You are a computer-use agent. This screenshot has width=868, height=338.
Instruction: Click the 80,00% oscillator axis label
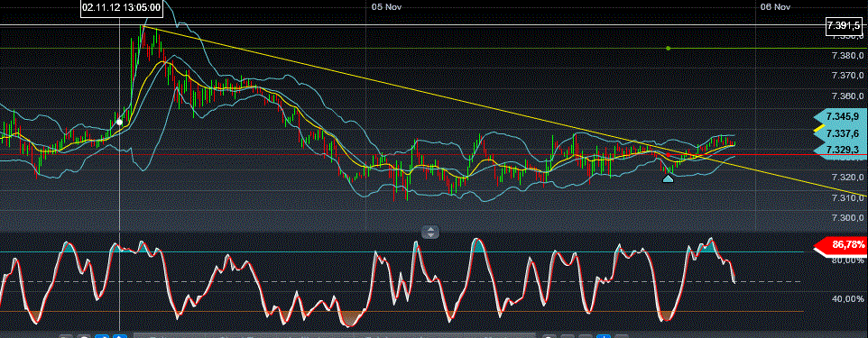tap(848, 260)
